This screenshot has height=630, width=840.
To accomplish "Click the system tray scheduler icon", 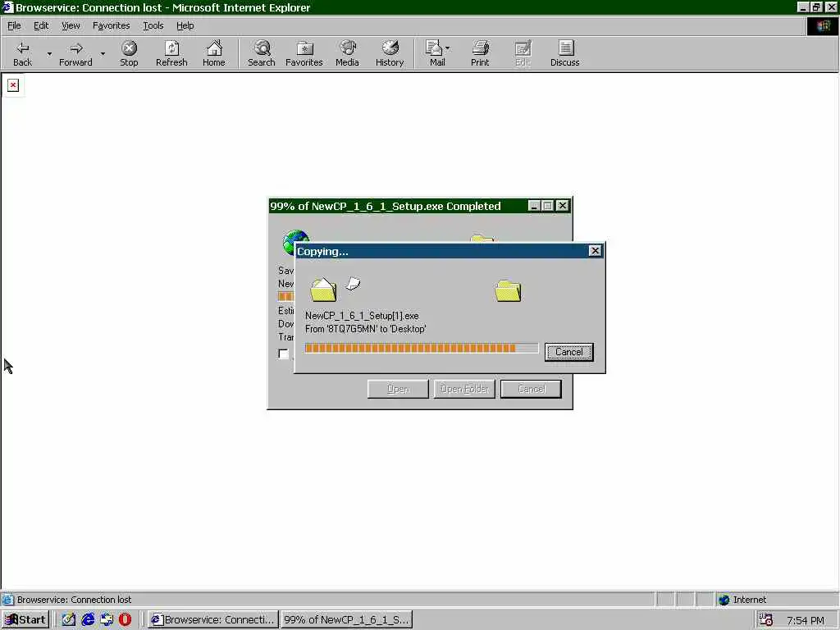I will click(x=766, y=620).
